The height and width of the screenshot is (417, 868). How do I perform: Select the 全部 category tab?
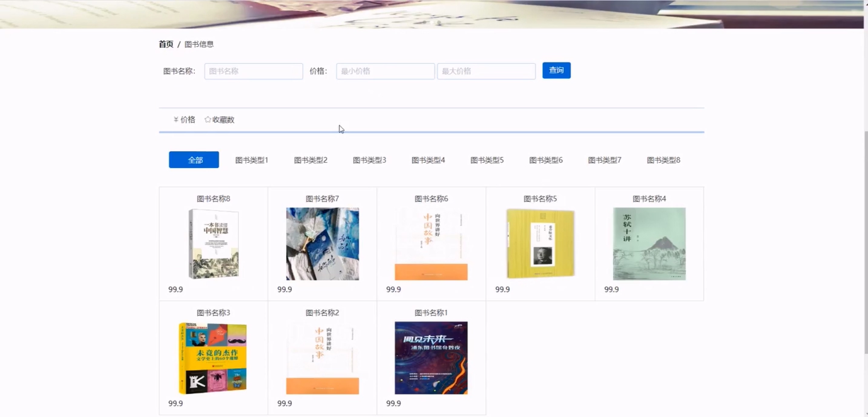(x=194, y=160)
